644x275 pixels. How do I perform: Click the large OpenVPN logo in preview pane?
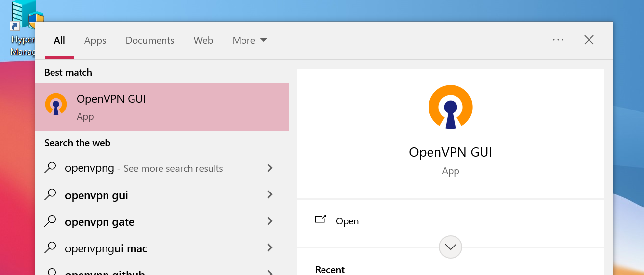(450, 107)
